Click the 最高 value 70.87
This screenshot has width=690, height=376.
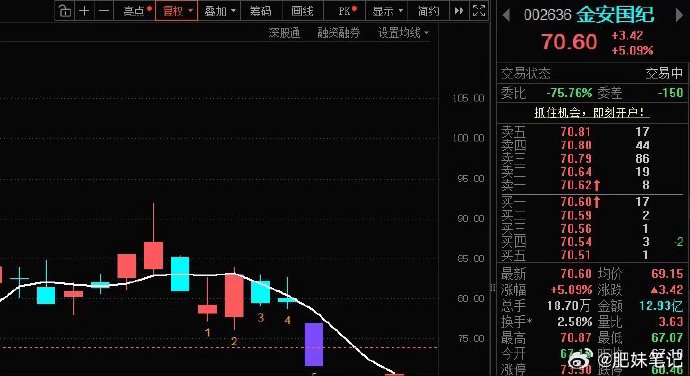click(576, 338)
